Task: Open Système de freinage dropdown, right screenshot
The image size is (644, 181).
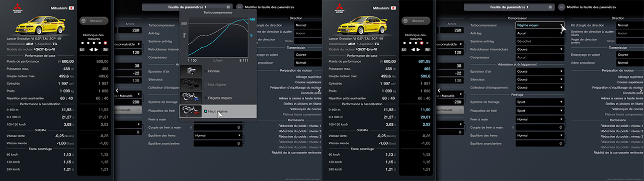Action: point(540,102)
